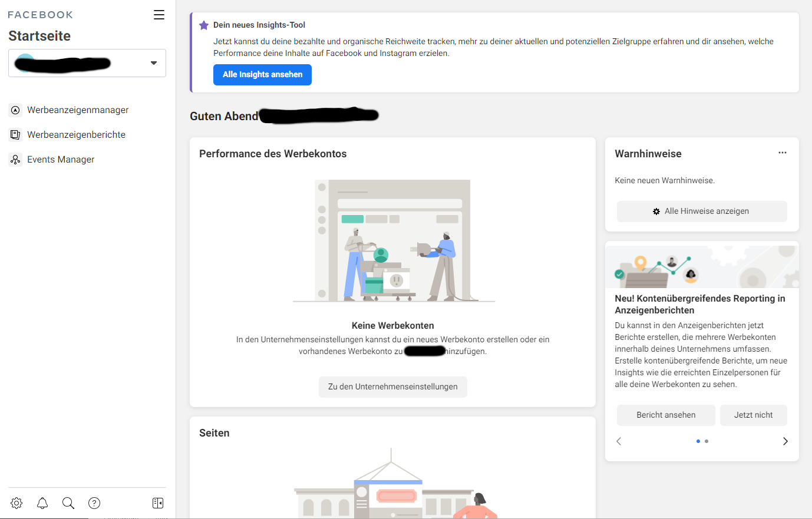The height and width of the screenshot is (519, 812).
Task: Select the first carousel page dot
Action: tap(698, 441)
